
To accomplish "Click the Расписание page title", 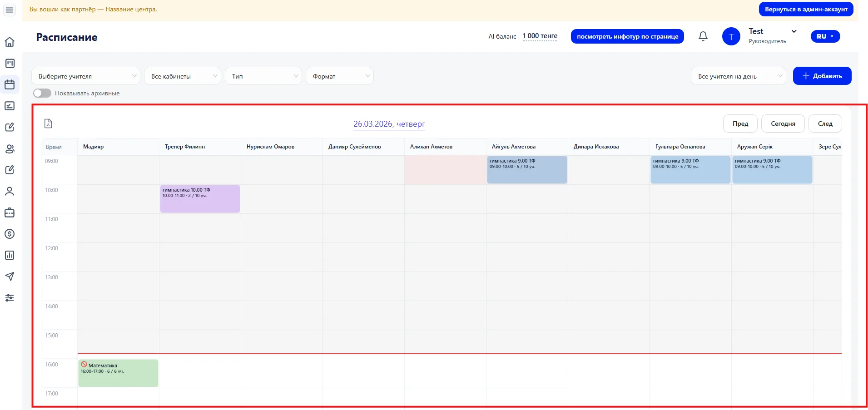I will 67,37.
